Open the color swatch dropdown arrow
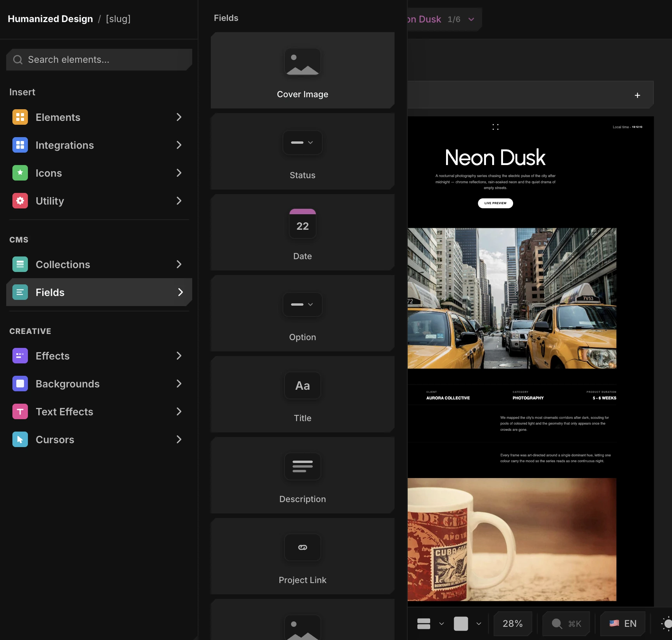Viewport: 672px width, 640px height. 479,624
